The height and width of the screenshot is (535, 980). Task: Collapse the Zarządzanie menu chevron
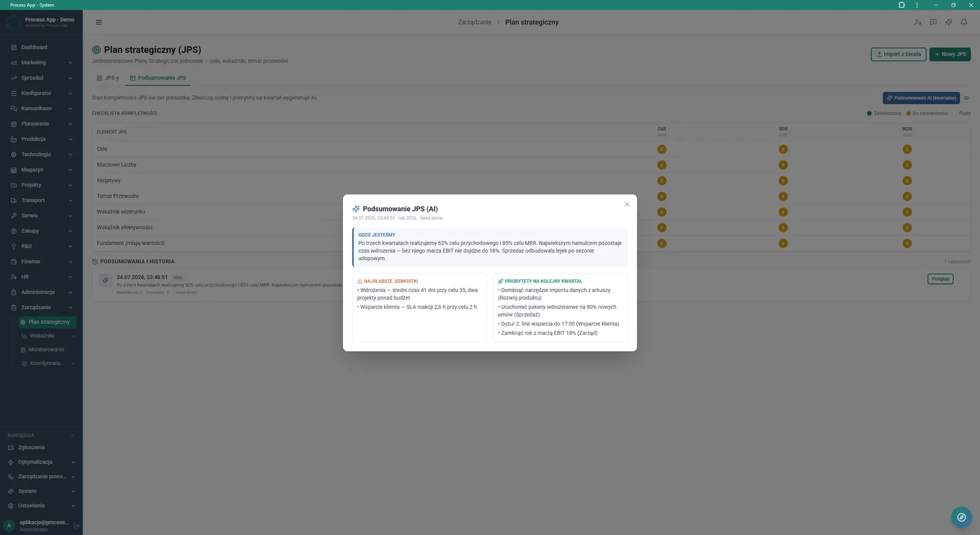(70, 307)
